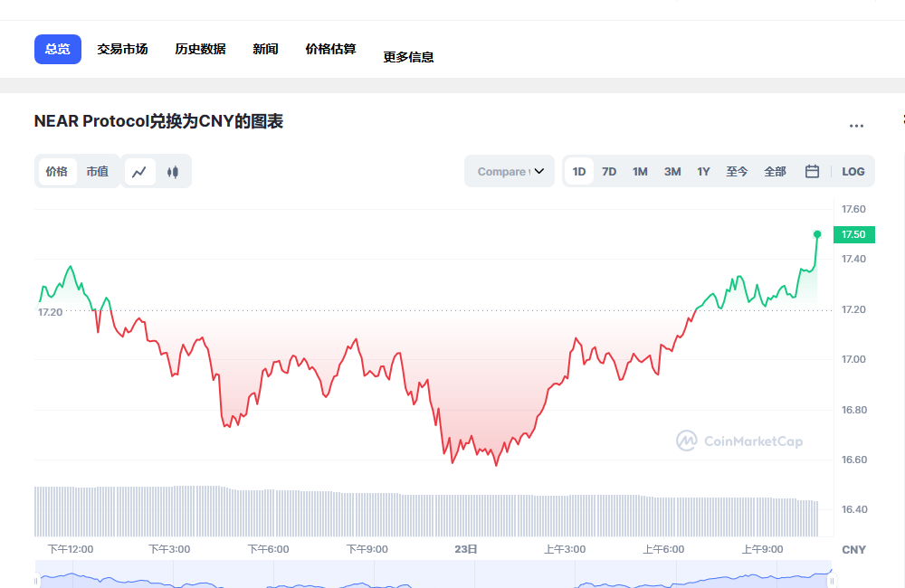The height and width of the screenshot is (588, 905).
Task: Click the 17.50 current price tag
Action: [854, 234]
